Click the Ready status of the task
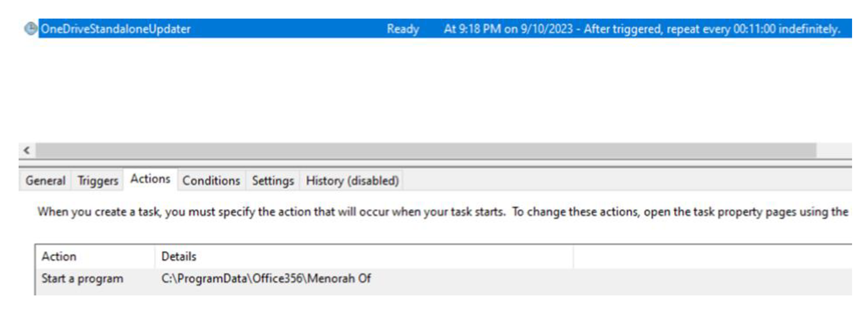Screen dimensions: 868x314 coord(403,29)
